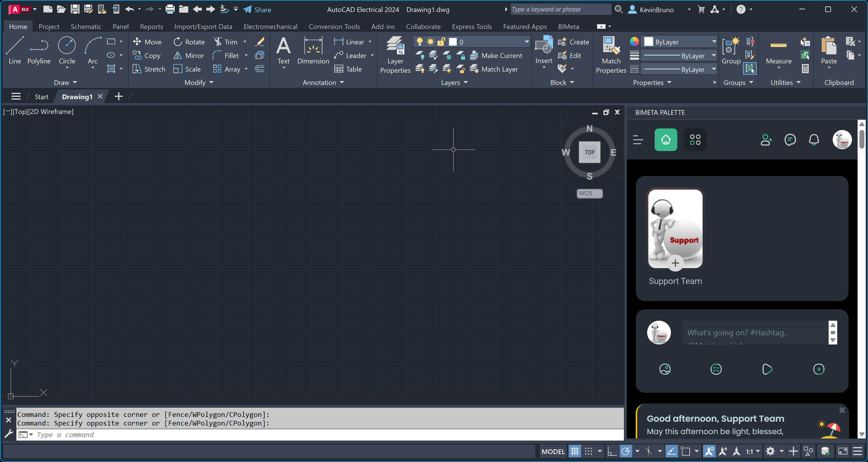868x462 pixels.
Task: Expand the Modify panel
Action: (x=199, y=82)
